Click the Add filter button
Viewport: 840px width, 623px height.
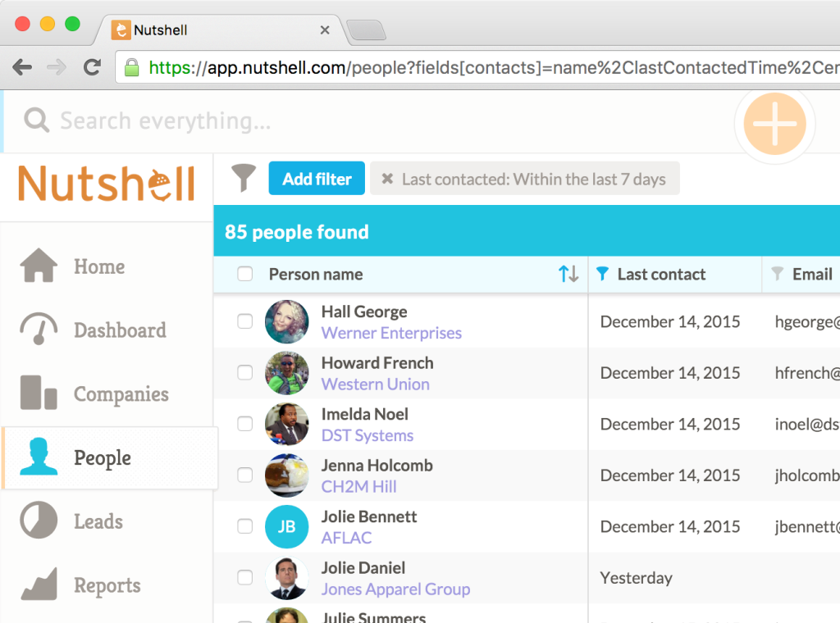pos(317,179)
